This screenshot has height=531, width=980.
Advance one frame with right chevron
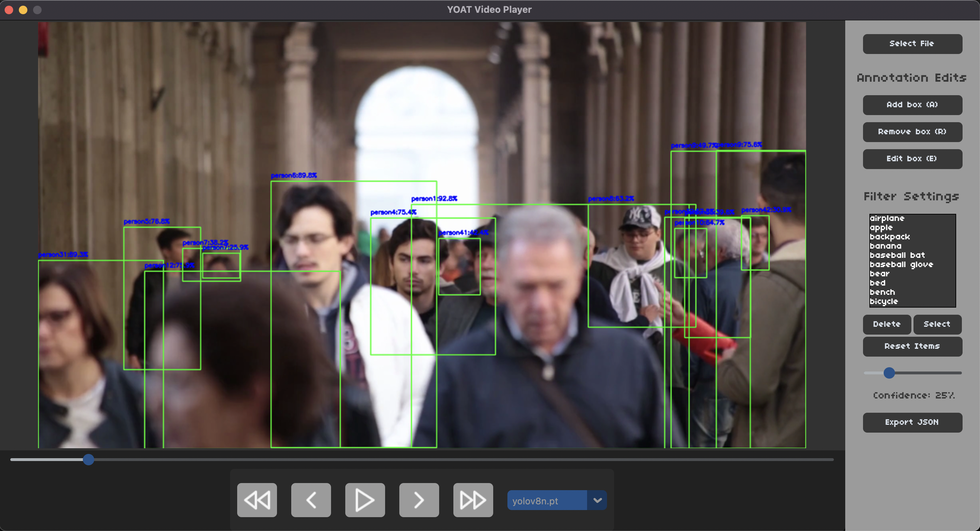coord(419,500)
